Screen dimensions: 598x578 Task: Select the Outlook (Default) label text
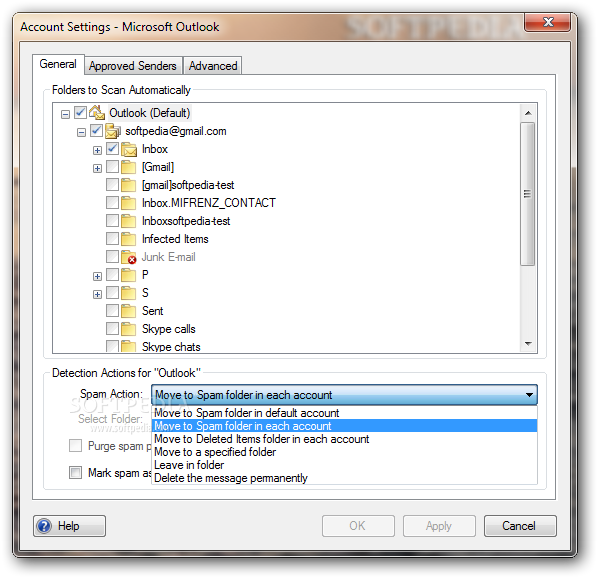click(x=150, y=113)
